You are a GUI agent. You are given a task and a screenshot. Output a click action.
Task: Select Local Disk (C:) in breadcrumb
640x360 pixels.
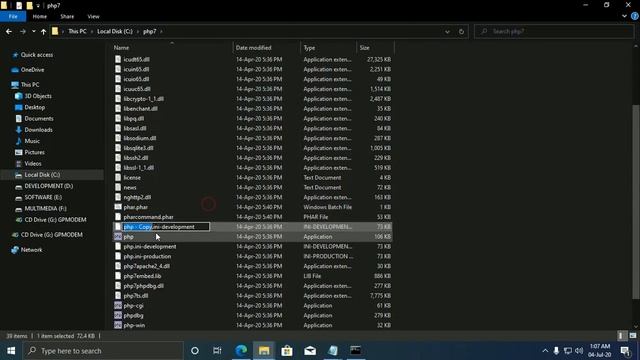[x=115, y=31]
